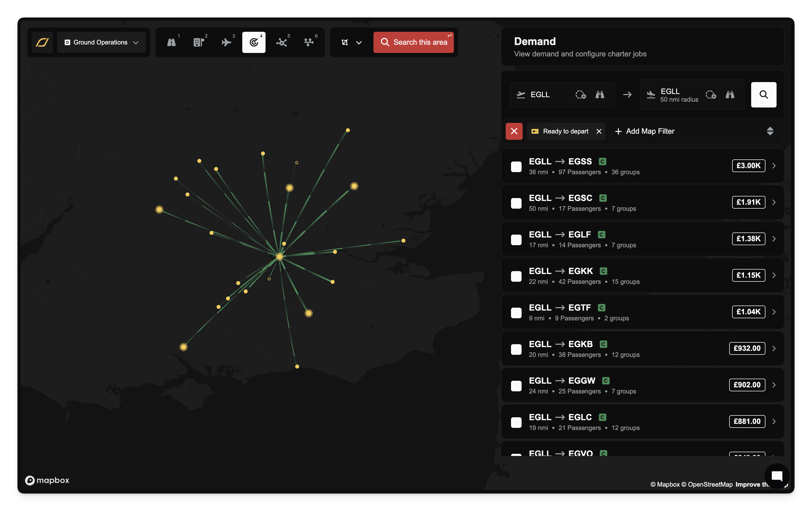Click the white search magnifier button
This screenshot has width=812, height=511.
[763, 95]
